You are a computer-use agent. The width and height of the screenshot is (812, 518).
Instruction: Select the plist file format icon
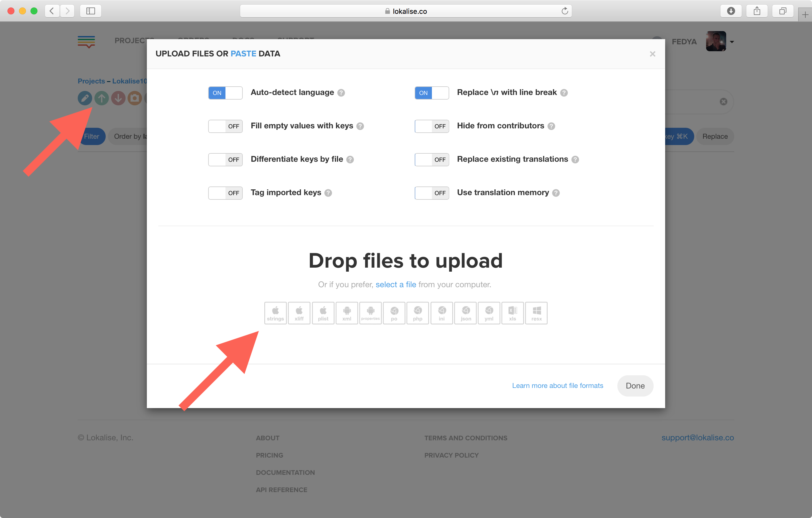coord(323,313)
